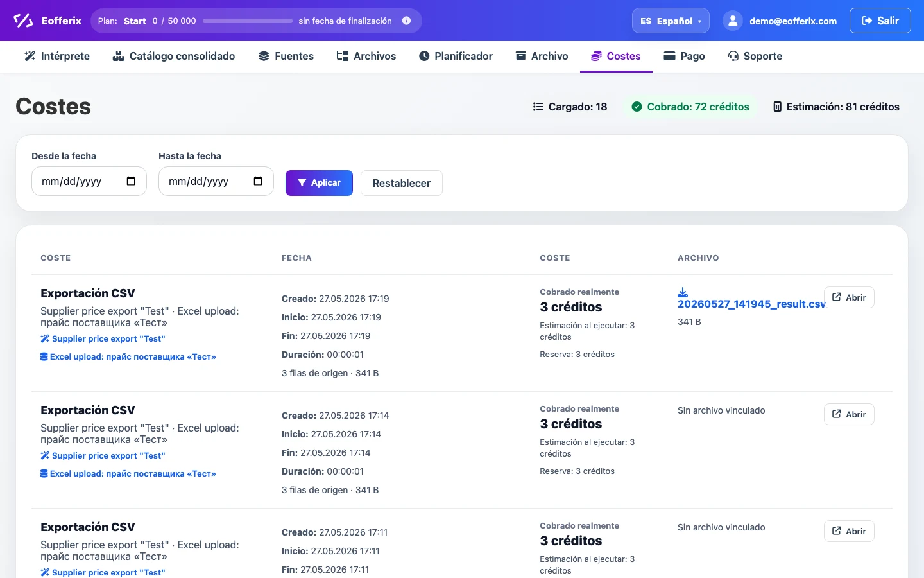Focus the Desde la fecha date field

coord(89,181)
